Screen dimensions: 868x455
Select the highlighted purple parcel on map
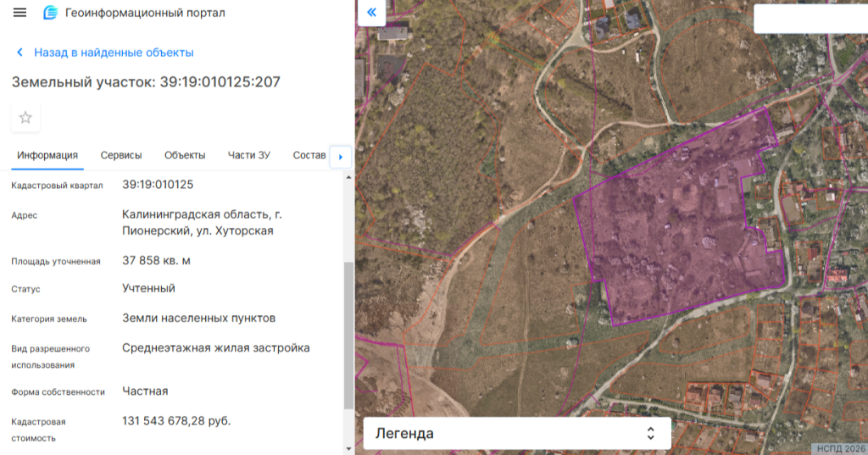pyautogui.click(x=678, y=229)
